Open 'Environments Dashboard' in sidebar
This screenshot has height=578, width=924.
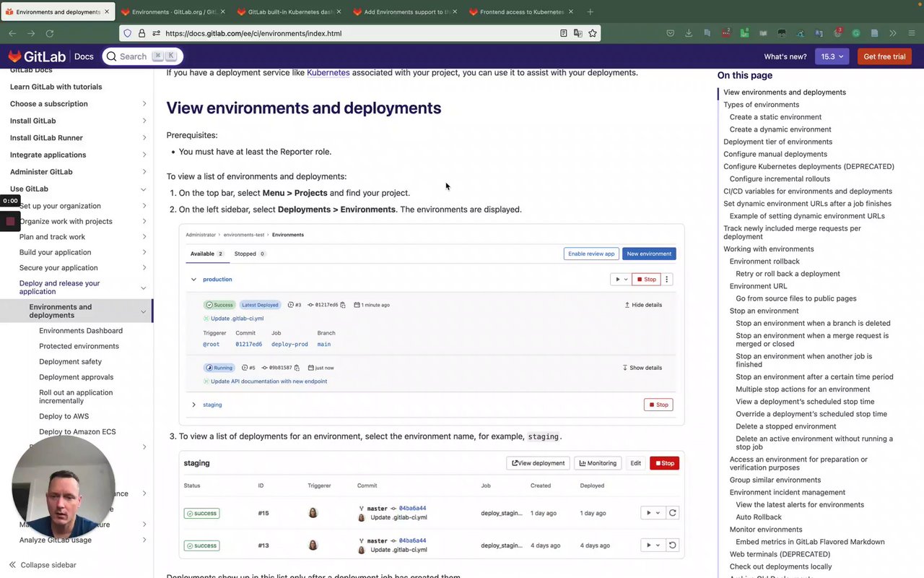point(81,331)
